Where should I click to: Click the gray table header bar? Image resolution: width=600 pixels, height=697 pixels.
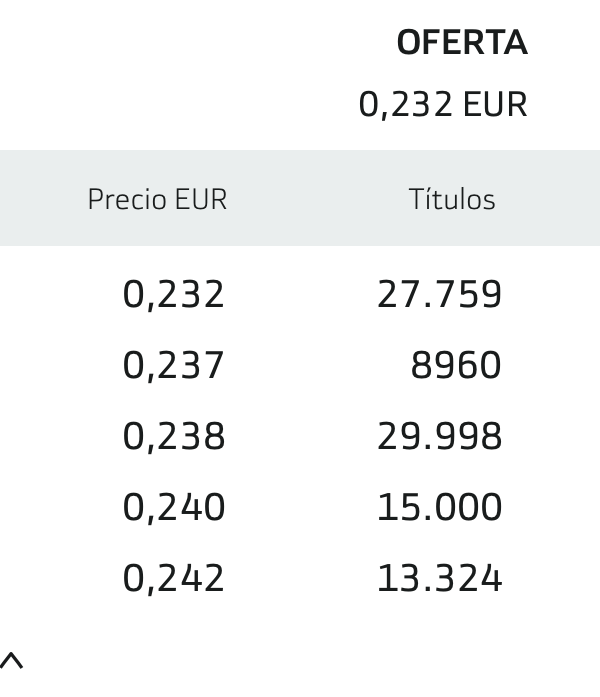[x=300, y=198]
